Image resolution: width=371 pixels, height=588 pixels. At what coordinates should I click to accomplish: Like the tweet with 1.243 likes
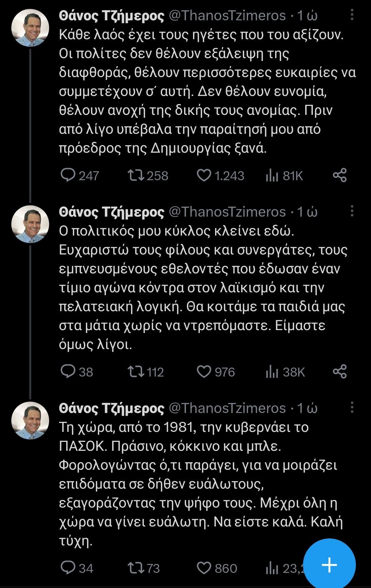pos(204,175)
